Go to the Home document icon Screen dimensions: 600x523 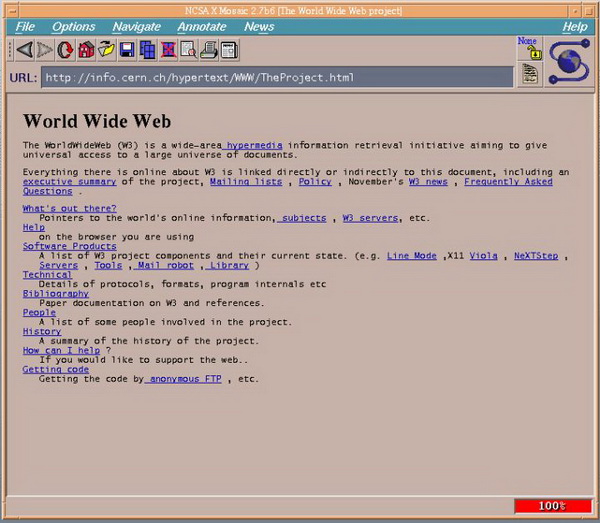[x=86, y=49]
